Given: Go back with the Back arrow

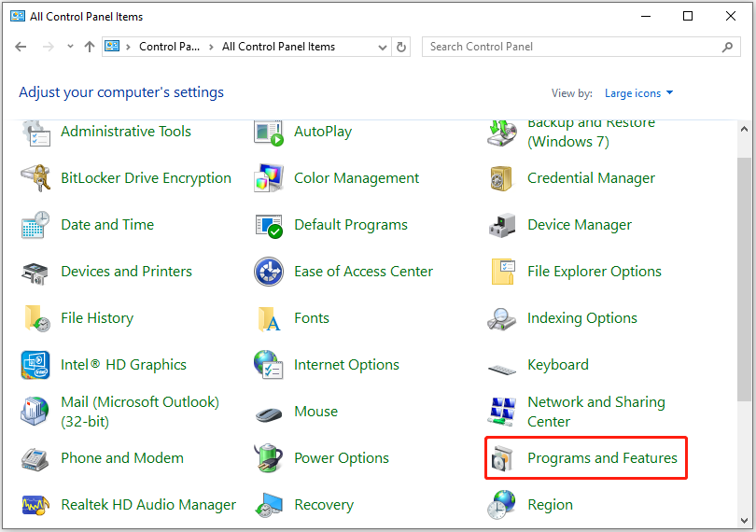Looking at the screenshot, I should pos(21,47).
